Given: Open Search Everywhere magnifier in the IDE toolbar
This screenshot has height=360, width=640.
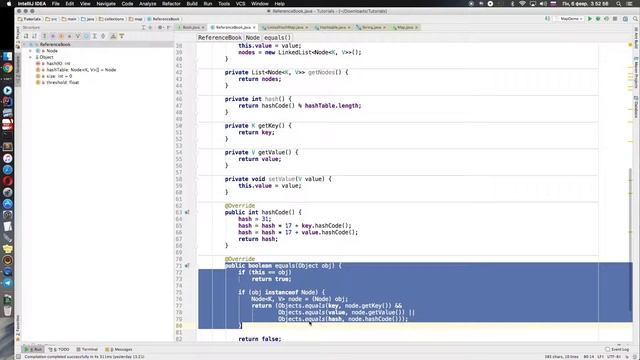Looking at the screenshot, I should coord(636,19).
